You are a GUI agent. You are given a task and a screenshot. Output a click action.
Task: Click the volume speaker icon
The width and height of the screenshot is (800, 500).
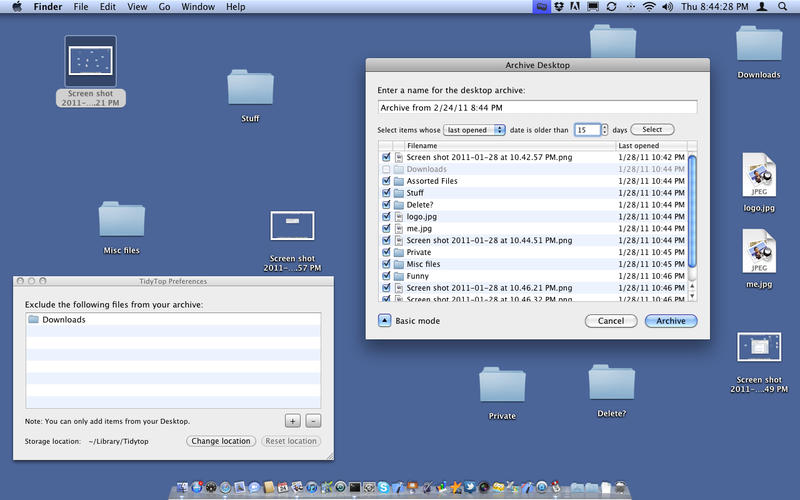[x=665, y=7]
